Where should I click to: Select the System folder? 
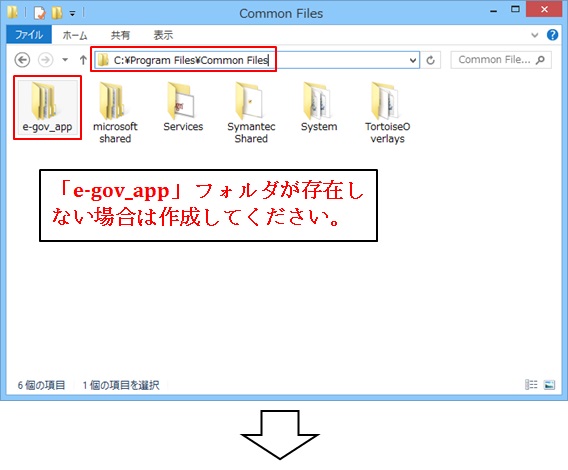(319, 107)
